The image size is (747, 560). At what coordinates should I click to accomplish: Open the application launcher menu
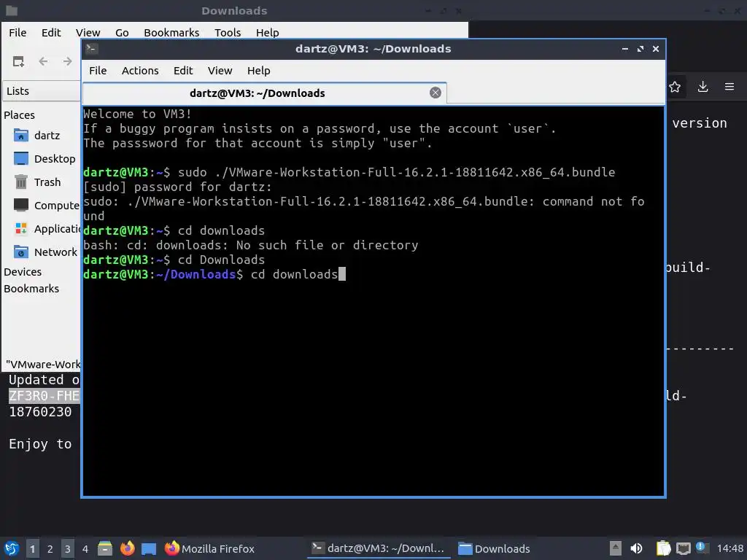[x=12, y=548]
